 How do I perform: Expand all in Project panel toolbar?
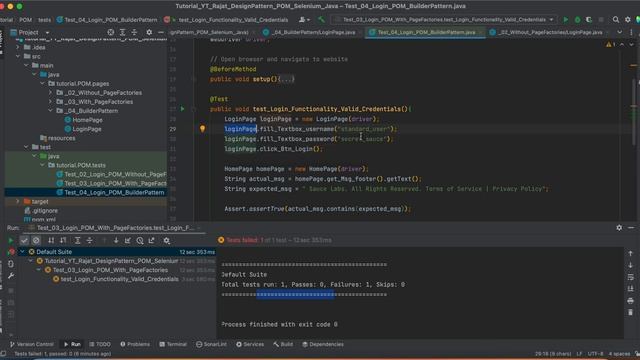click(122, 32)
